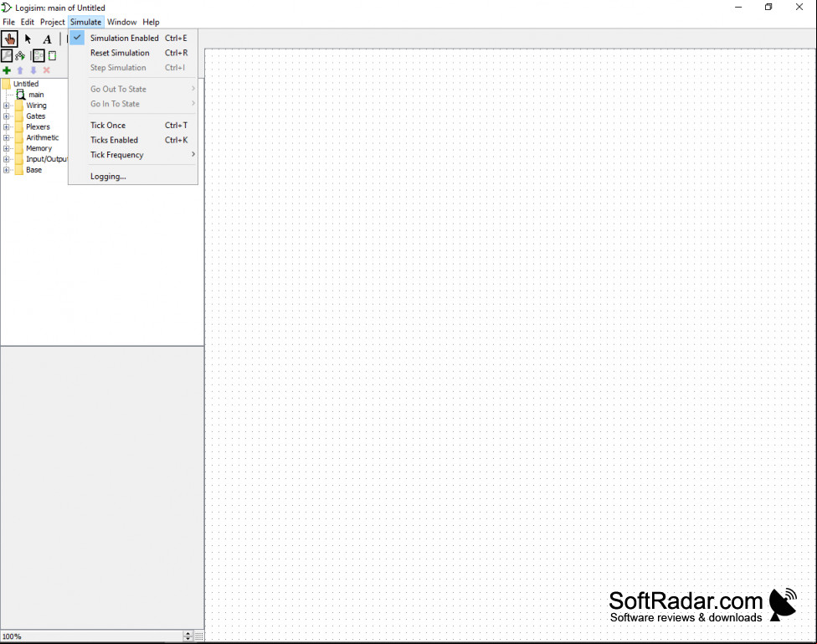
Task: Expand the Gates library
Action: click(x=6, y=116)
